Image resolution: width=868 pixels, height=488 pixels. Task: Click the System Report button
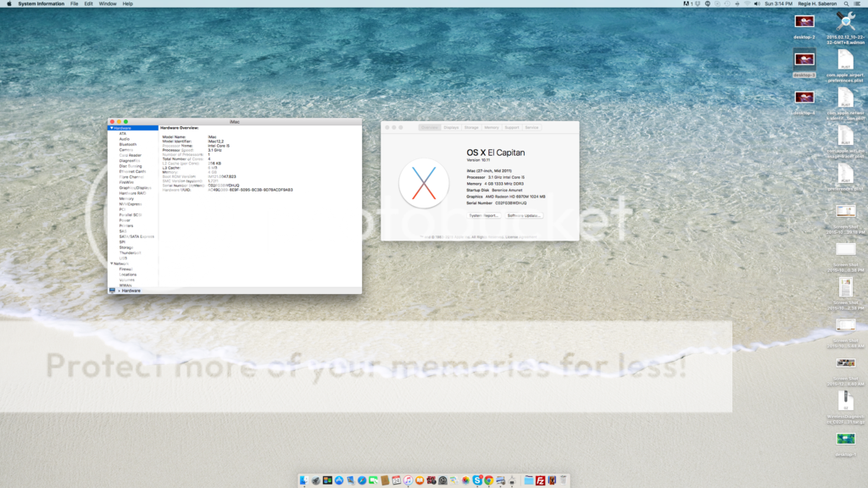(484, 215)
